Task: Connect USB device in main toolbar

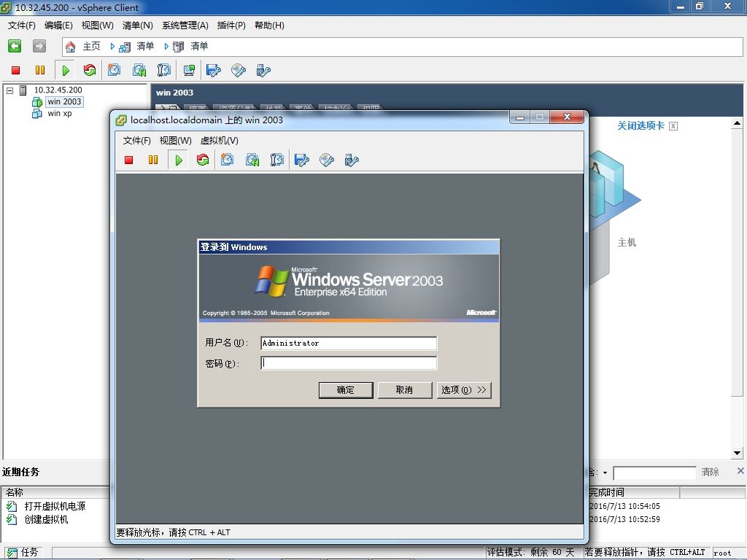Action: pyautogui.click(x=263, y=71)
